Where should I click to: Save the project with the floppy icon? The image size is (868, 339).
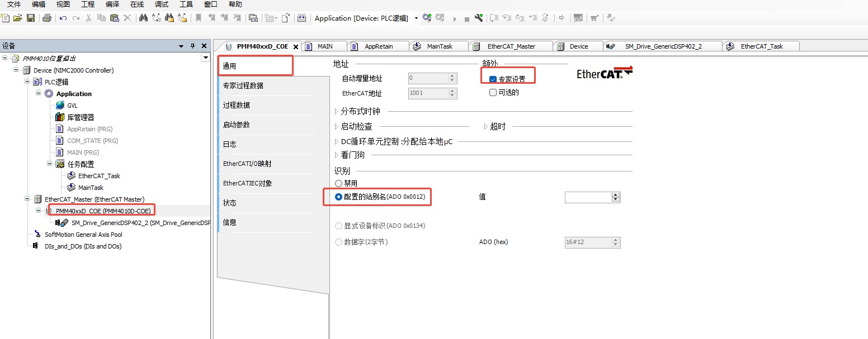click(31, 18)
